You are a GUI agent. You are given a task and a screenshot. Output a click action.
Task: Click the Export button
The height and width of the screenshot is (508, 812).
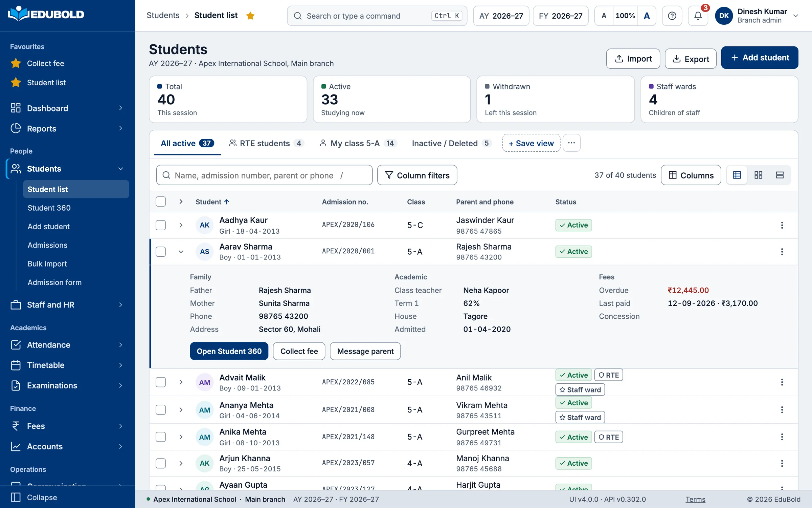[x=691, y=59]
